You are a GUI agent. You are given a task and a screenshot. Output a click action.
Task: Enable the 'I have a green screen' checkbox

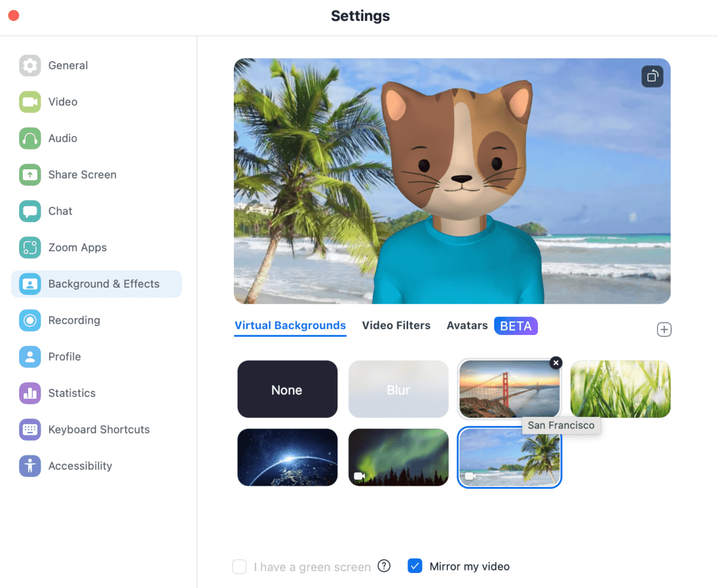click(239, 566)
